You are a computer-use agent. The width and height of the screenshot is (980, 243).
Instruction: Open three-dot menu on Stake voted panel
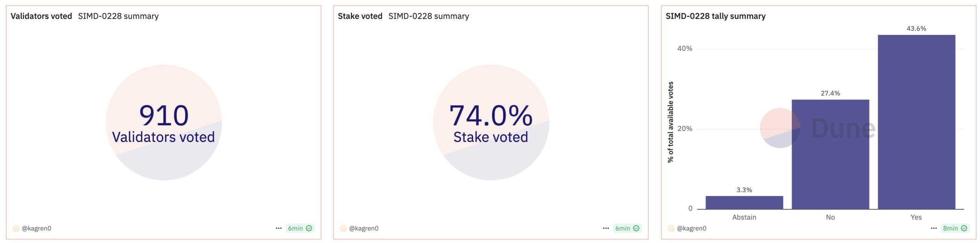[606, 228]
